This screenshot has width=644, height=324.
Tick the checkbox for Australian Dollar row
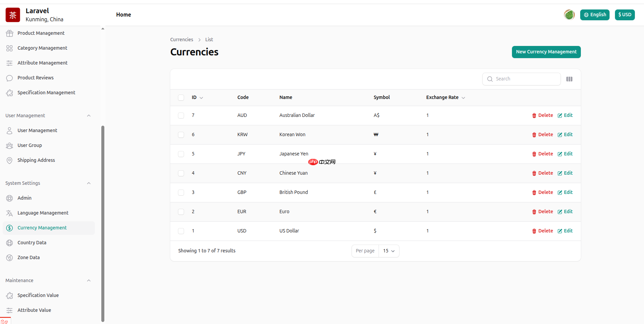pyautogui.click(x=181, y=116)
